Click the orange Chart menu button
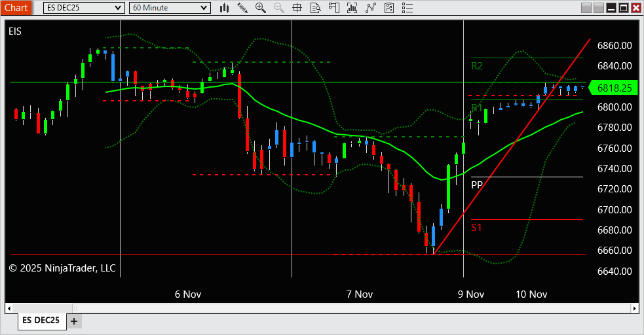This screenshot has height=335, width=644. point(16,8)
